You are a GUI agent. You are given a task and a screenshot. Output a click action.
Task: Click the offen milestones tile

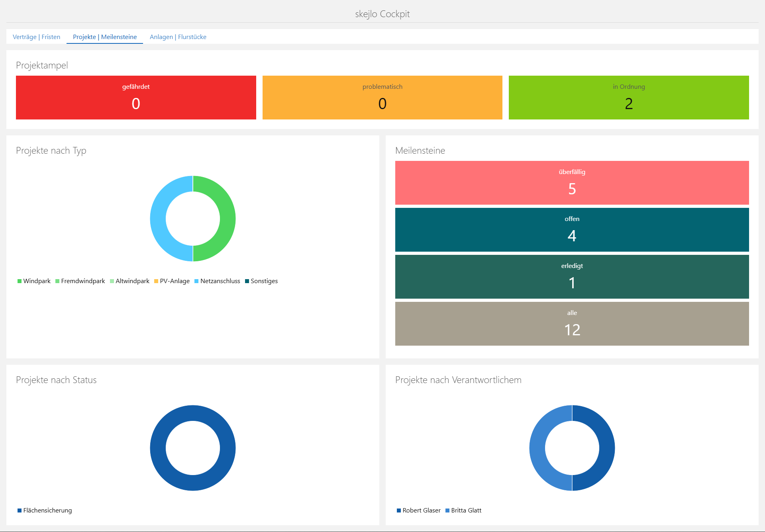[572, 230]
